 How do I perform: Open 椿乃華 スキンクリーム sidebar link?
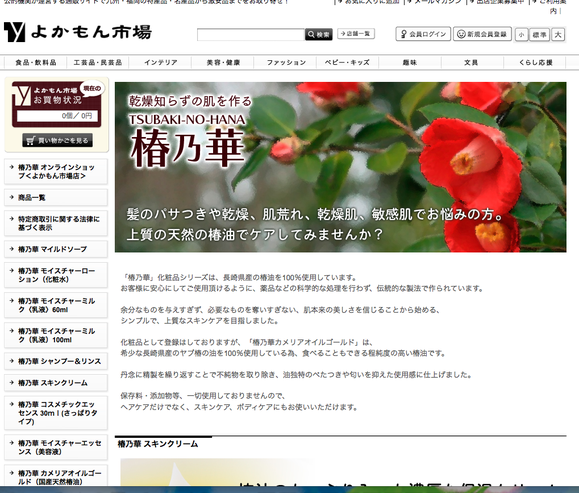tap(56, 383)
